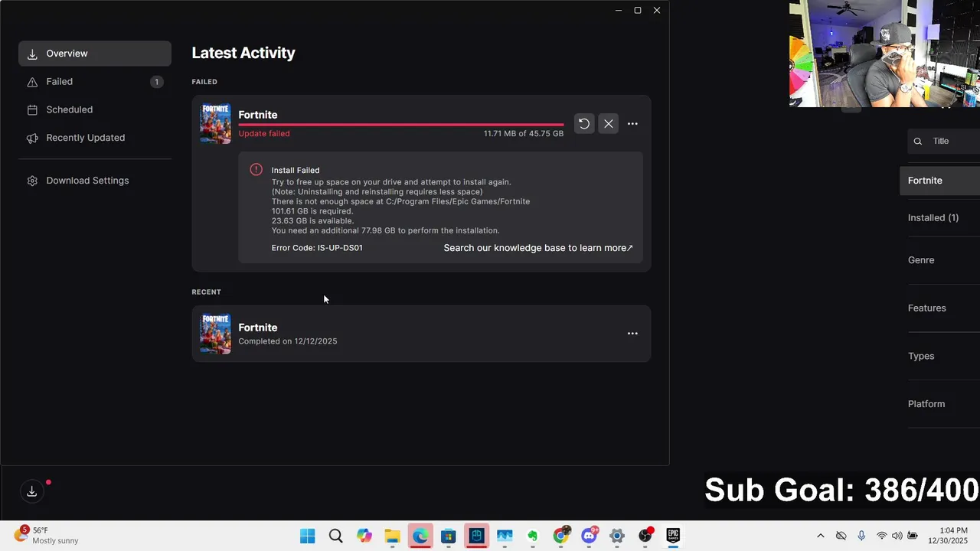This screenshot has height=551, width=980.
Task: Open Search our knowledge base link
Action: [538, 248]
